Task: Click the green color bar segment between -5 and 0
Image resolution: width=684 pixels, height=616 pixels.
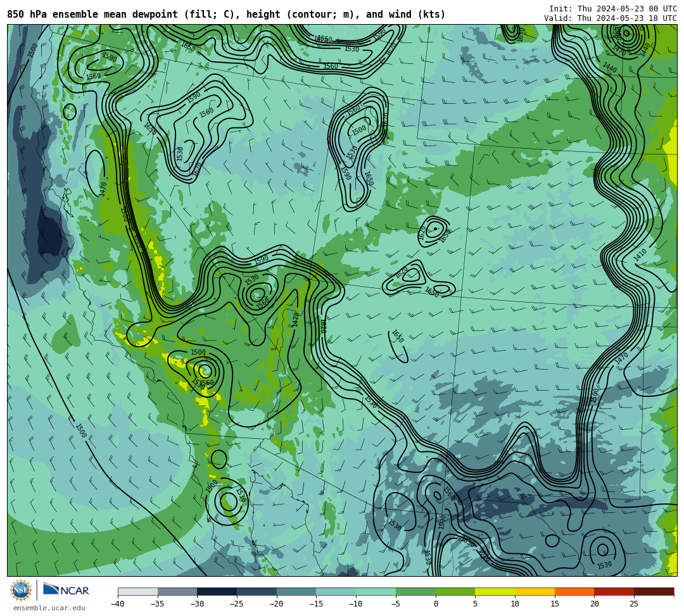Action: click(415, 591)
